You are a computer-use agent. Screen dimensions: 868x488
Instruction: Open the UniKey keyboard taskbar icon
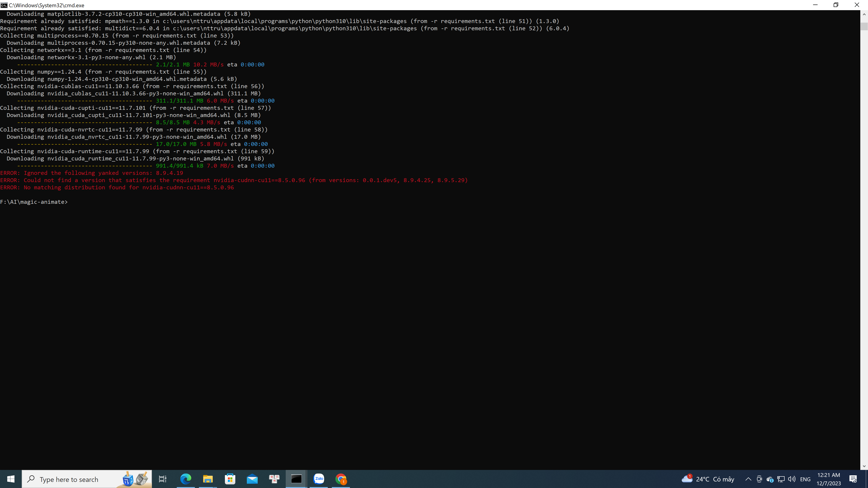(274, 479)
